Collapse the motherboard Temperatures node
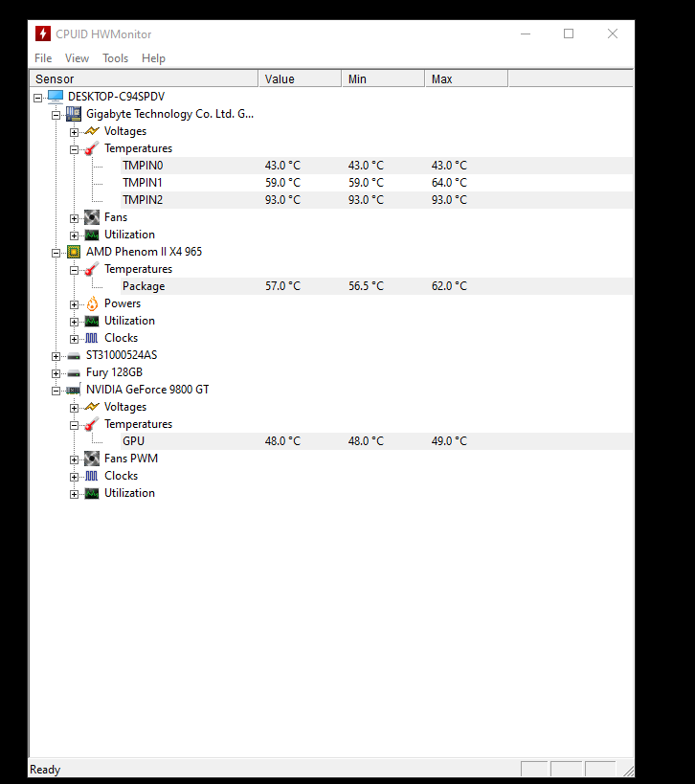 (x=74, y=149)
